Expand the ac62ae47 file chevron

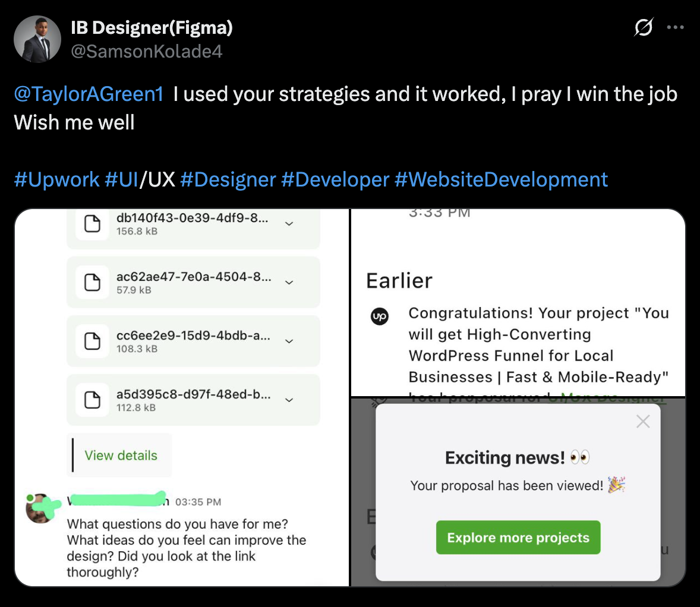click(x=289, y=283)
